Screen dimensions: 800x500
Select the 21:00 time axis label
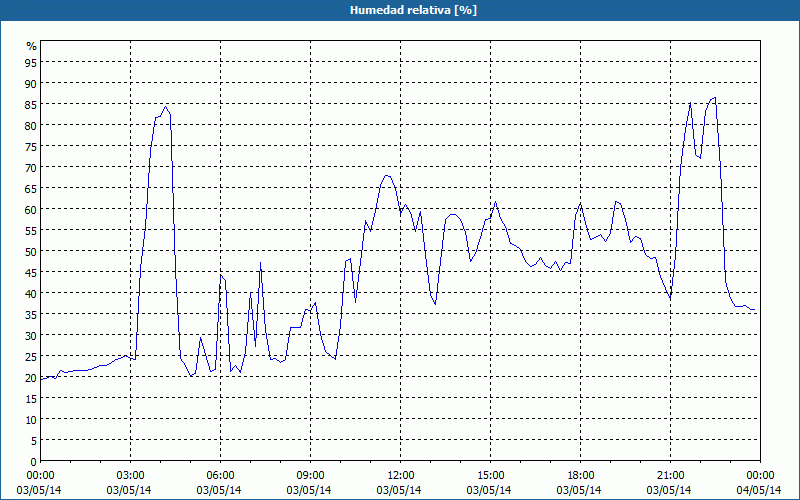tap(670, 476)
